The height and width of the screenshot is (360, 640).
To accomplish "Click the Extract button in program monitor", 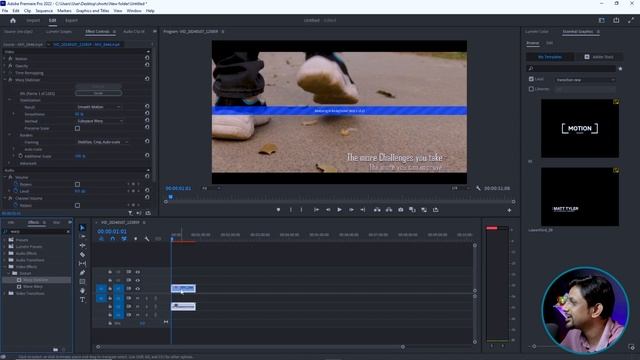I will pos(389,210).
